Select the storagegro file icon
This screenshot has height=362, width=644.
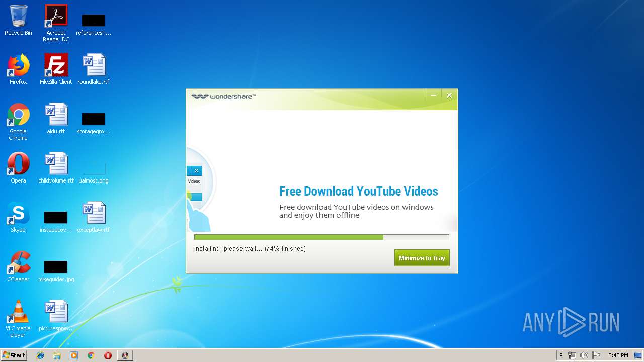[94, 123]
